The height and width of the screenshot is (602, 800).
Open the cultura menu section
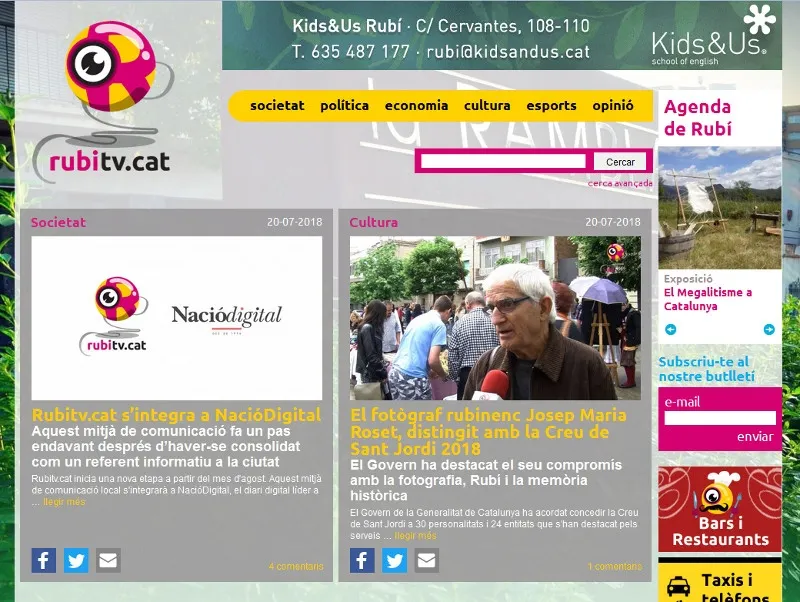tap(487, 106)
